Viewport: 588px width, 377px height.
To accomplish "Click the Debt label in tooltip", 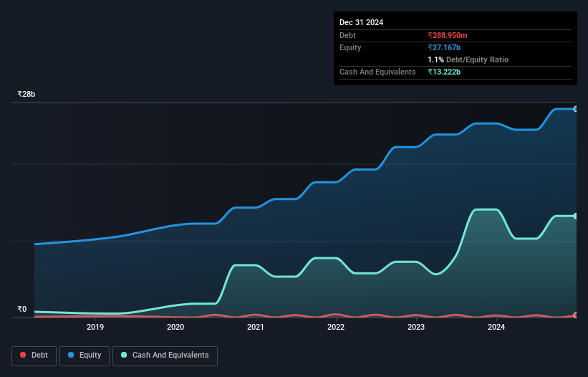I will tap(347, 35).
